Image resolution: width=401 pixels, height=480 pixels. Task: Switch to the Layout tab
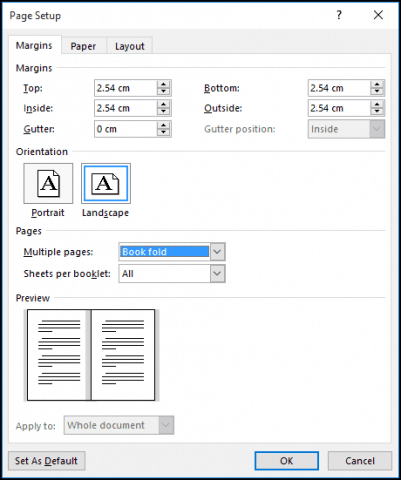[130, 46]
